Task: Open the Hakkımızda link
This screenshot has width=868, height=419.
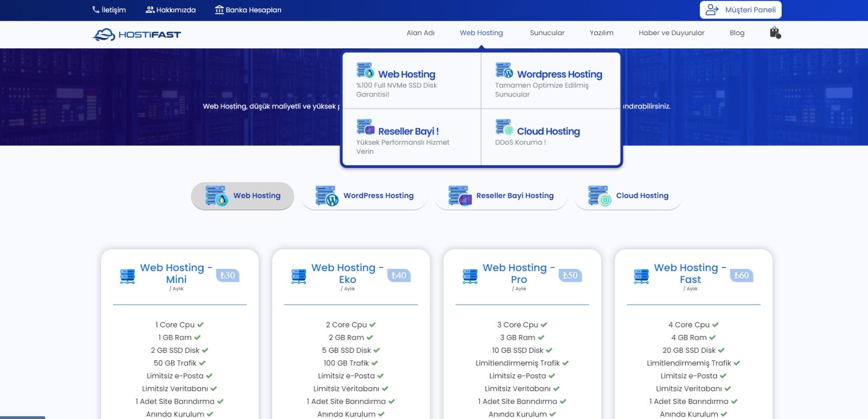Action: 171,10
